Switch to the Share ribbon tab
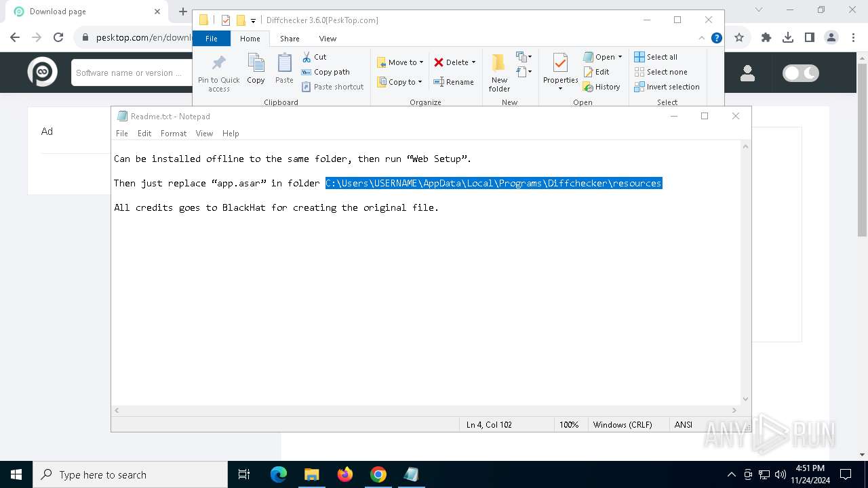The width and height of the screenshot is (868, 488). point(290,39)
